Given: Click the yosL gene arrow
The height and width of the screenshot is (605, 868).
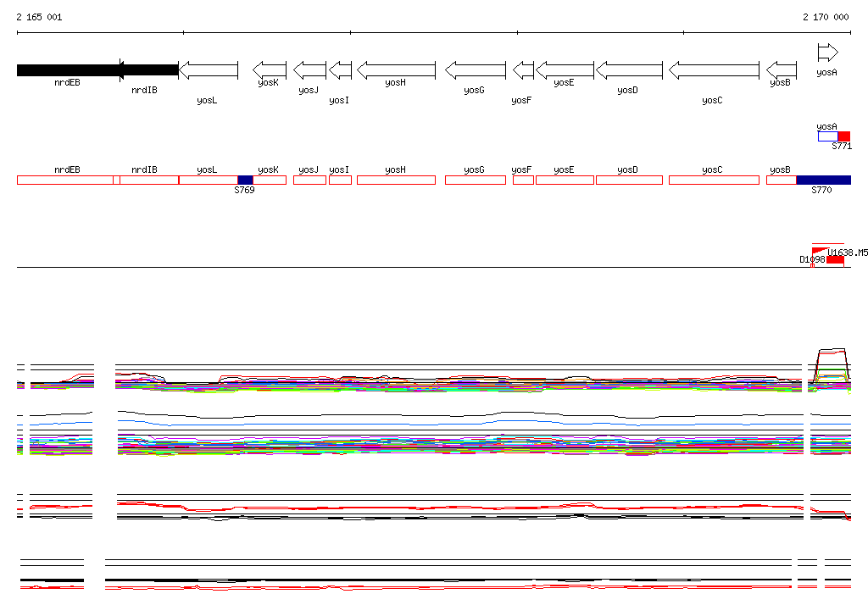Looking at the screenshot, I should click(209, 70).
